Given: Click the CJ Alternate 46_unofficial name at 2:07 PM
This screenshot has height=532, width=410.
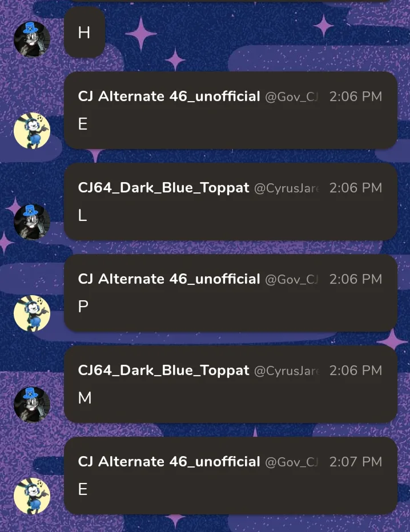Looking at the screenshot, I should point(169,461).
